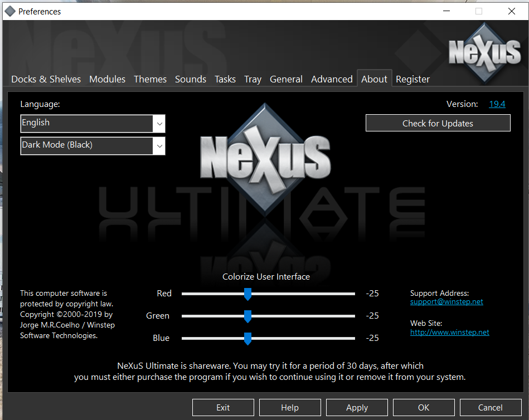
Task: Open the Modules tab
Action: click(107, 79)
